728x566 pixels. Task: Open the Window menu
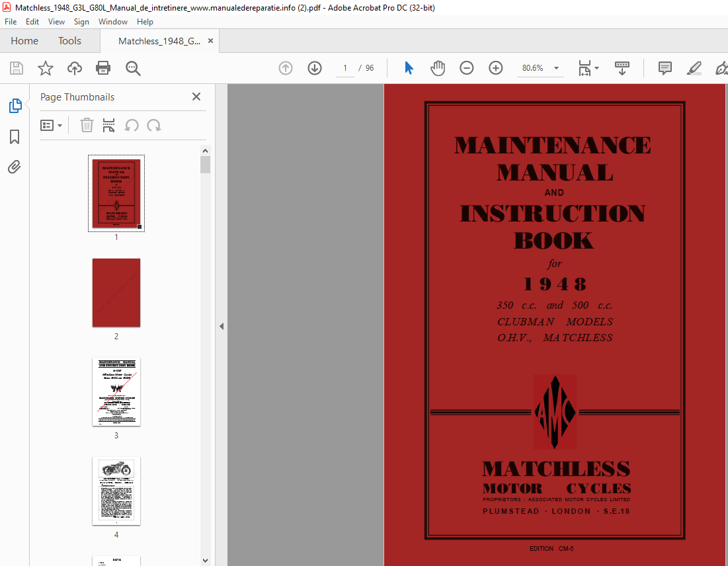point(113,22)
